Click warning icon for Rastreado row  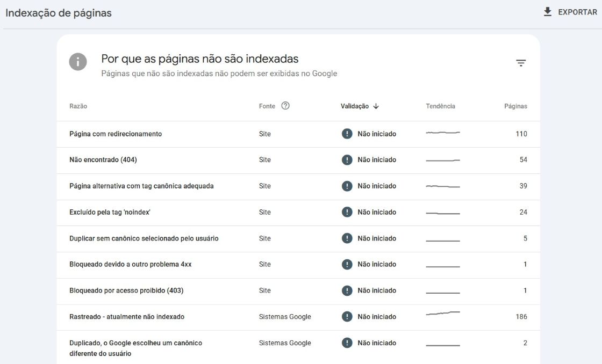coord(347,317)
